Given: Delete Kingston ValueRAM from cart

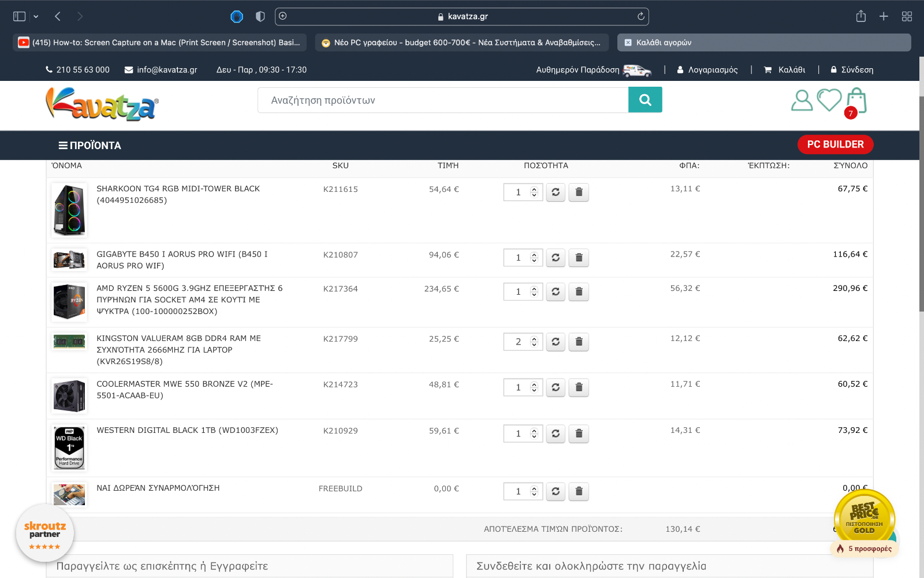Looking at the screenshot, I should click(x=579, y=342).
